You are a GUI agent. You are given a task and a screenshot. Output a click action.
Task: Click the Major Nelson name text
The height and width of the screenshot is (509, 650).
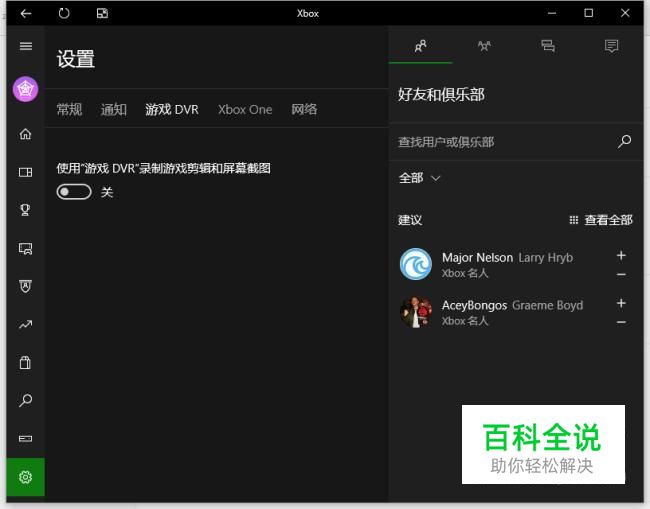477,258
